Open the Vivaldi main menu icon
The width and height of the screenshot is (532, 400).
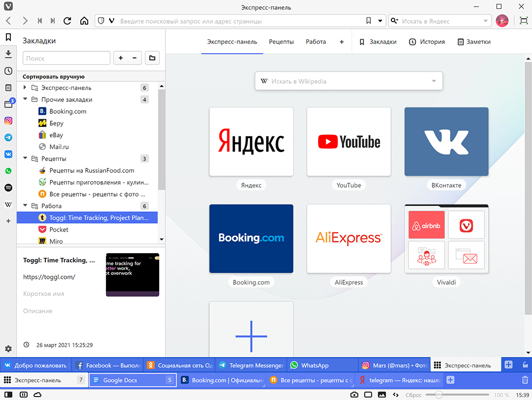(x=8, y=6)
